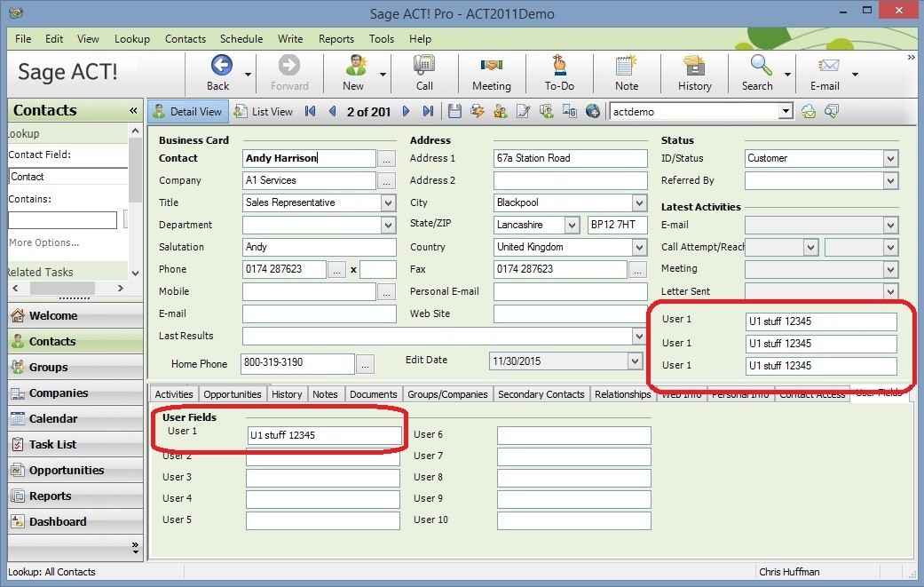Click the ellipsis button beside Company

[387, 181]
